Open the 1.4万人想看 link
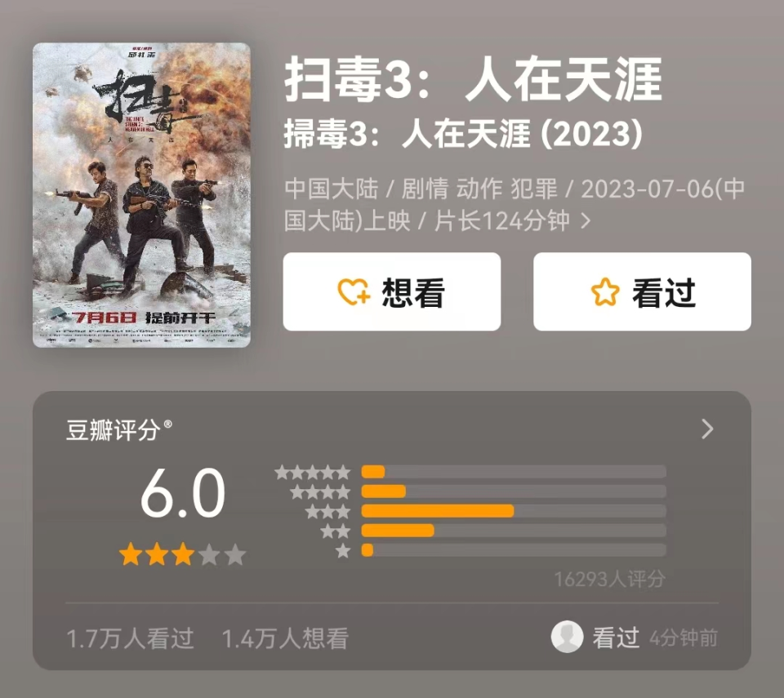Image resolution: width=784 pixels, height=698 pixels. (285, 638)
